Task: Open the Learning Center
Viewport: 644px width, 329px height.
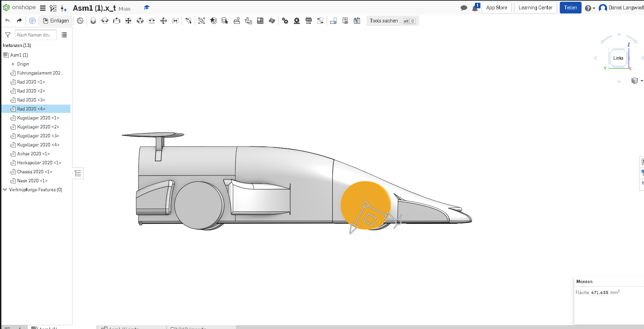Action: click(535, 8)
